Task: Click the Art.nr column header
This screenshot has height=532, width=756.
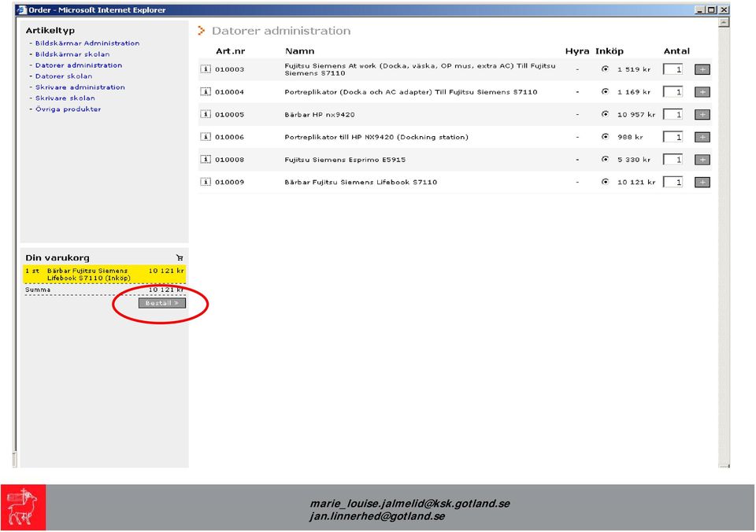Action: click(231, 51)
